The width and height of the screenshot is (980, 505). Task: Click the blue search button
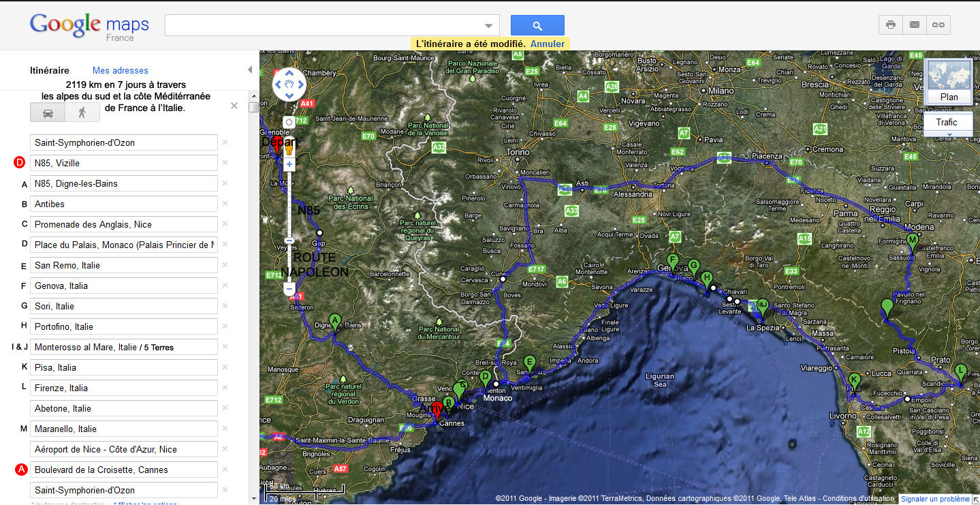point(537,25)
